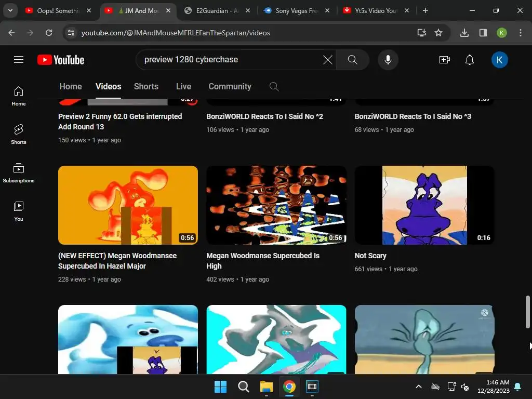Go to YouTube home via logo
This screenshot has width=532, height=399.
tap(61, 60)
